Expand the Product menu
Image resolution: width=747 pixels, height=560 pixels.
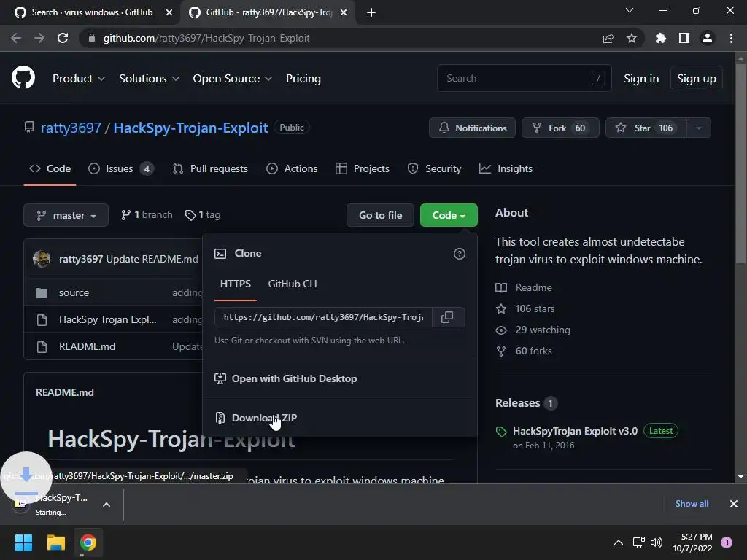(79, 79)
